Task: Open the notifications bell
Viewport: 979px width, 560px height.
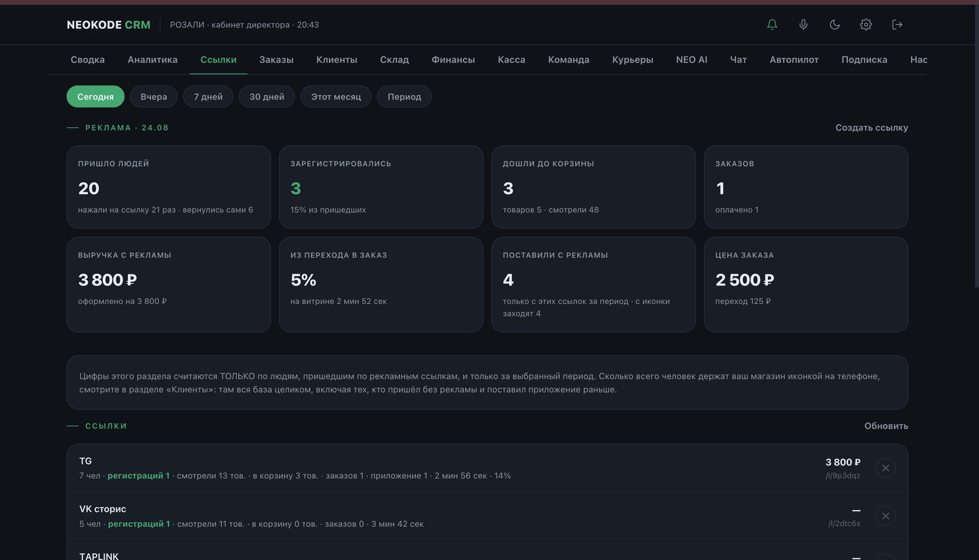Action: pos(772,24)
